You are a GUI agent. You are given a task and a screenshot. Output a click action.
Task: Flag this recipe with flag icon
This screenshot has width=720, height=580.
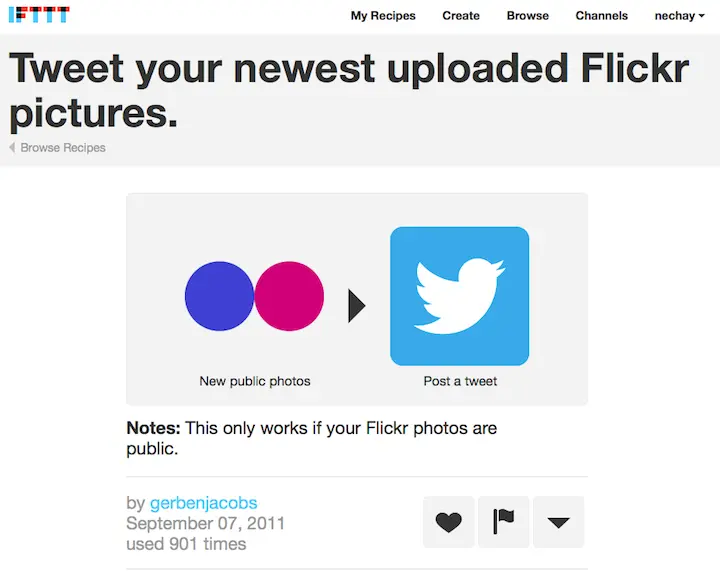(x=503, y=522)
